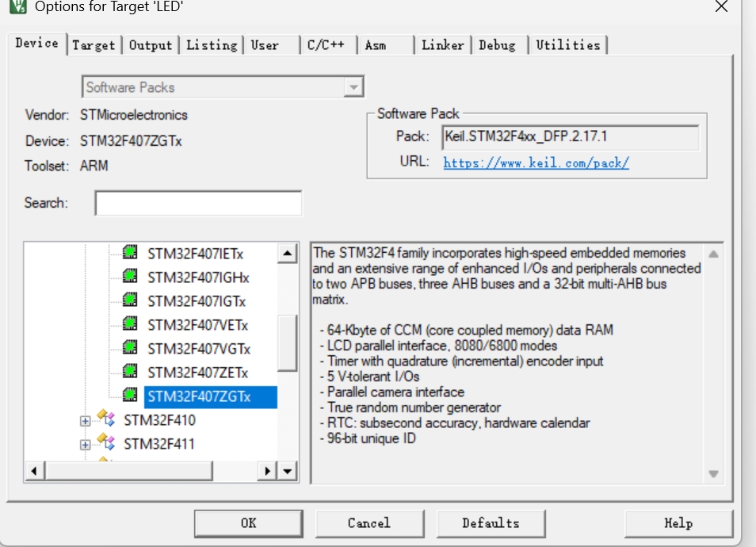Expand the STM32F410 device family

[86, 421]
